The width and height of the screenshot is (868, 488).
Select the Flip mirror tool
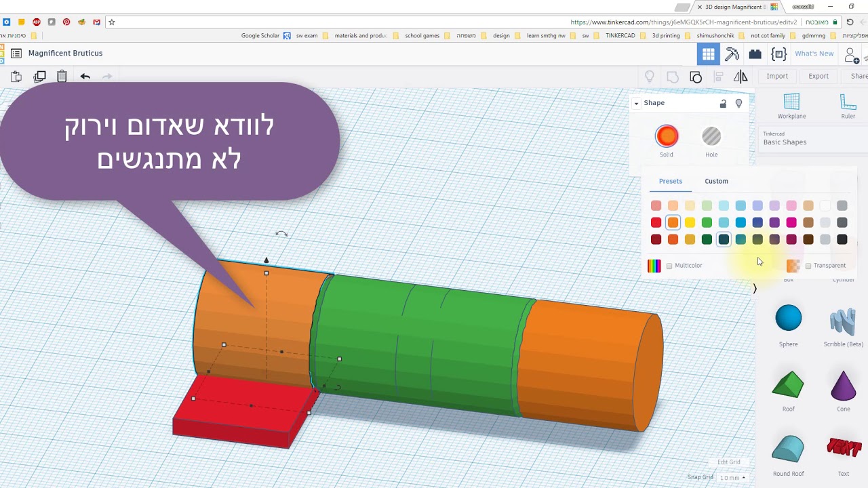[x=741, y=77]
